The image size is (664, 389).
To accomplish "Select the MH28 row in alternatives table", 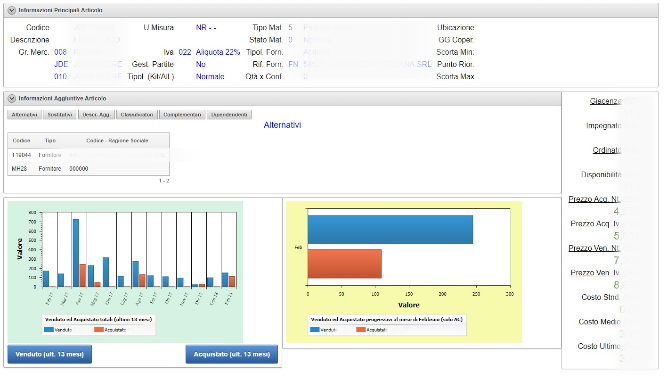I will point(89,168).
